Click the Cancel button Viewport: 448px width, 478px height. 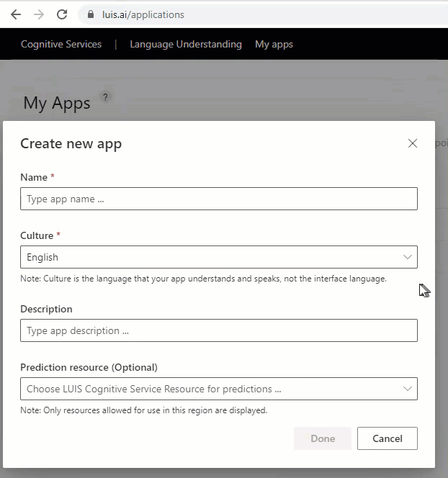tap(387, 438)
